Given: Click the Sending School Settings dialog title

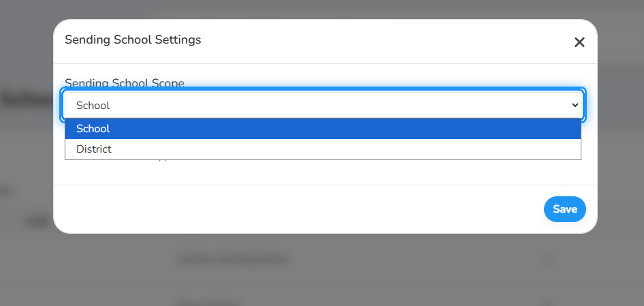Looking at the screenshot, I should coord(133,40).
